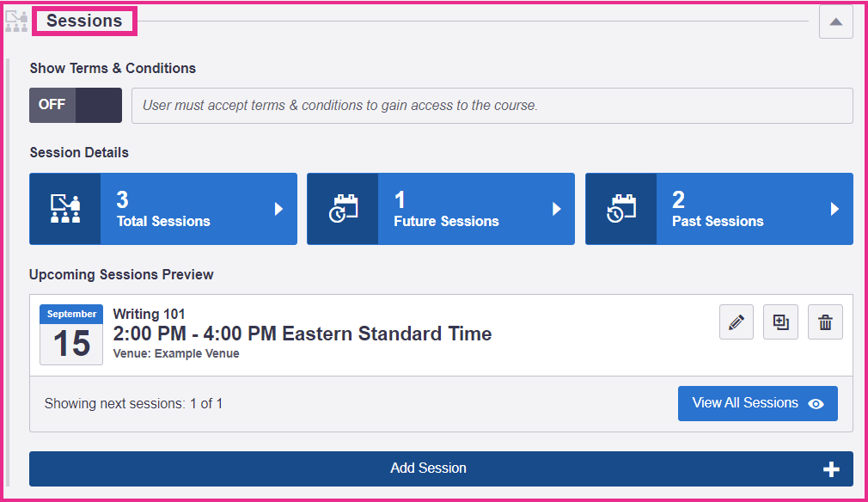The image size is (868, 502).
Task: Expand Total Sessions using its right arrow
Action: click(279, 209)
